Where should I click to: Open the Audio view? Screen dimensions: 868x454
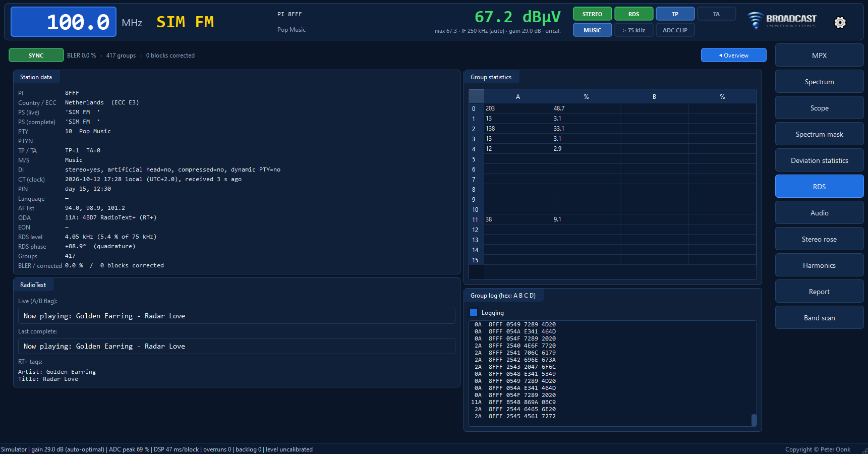pyautogui.click(x=819, y=213)
